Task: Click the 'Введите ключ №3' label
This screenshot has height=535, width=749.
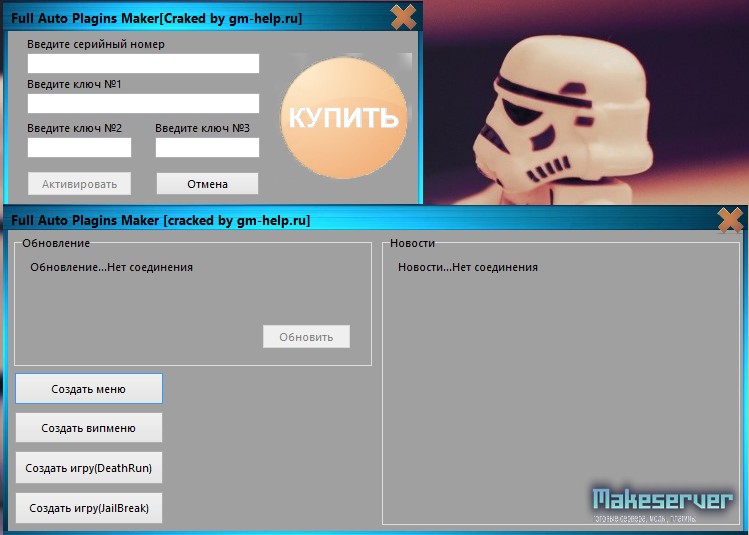Action: 203,128
